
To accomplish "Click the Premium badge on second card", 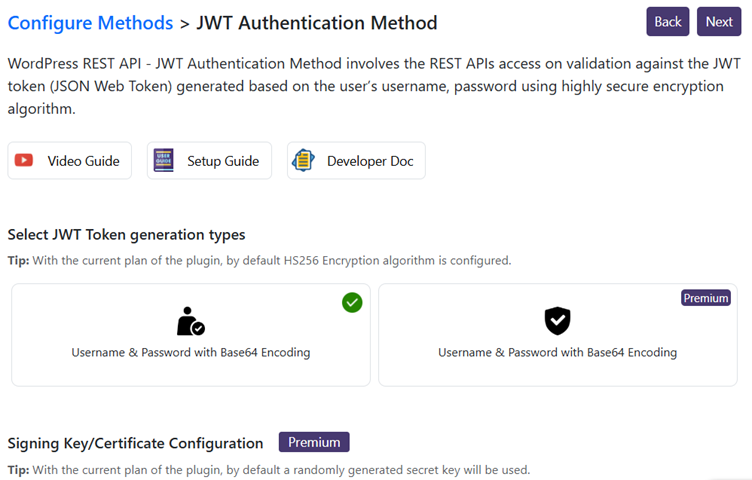I will [x=706, y=298].
